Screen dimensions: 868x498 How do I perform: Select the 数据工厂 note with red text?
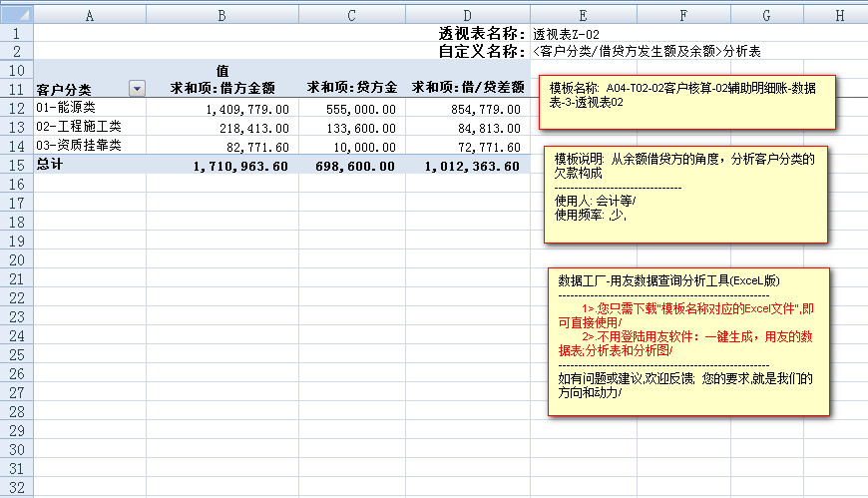pos(688,341)
